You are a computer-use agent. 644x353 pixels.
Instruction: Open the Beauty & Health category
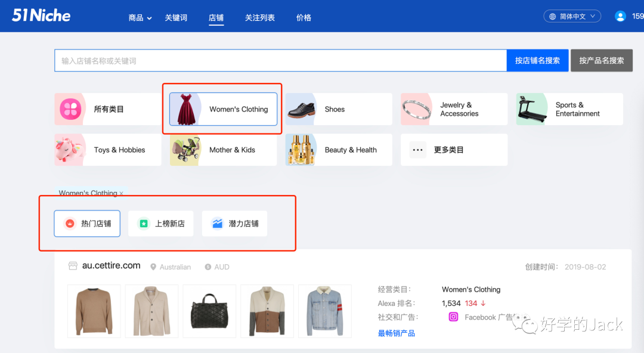[x=339, y=150]
